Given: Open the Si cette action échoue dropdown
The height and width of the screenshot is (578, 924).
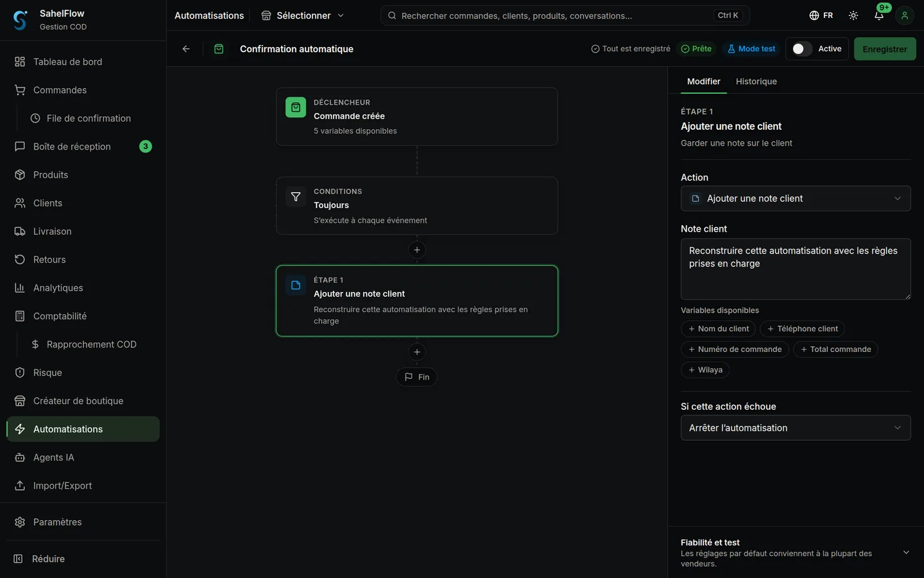Looking at the screenshot, I should coord(796,428).
